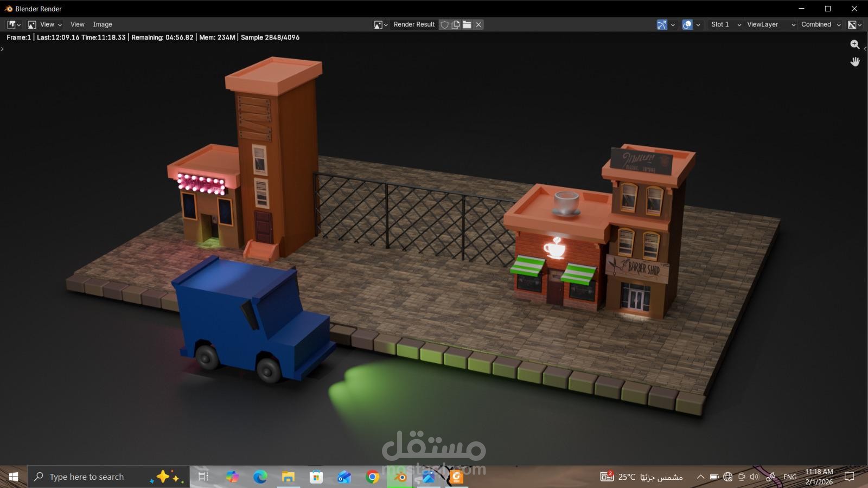The height and width of the screenshot is (488, 868).
Task: Open File Explorer from the taskbar
Action: (x=288, y=477)
